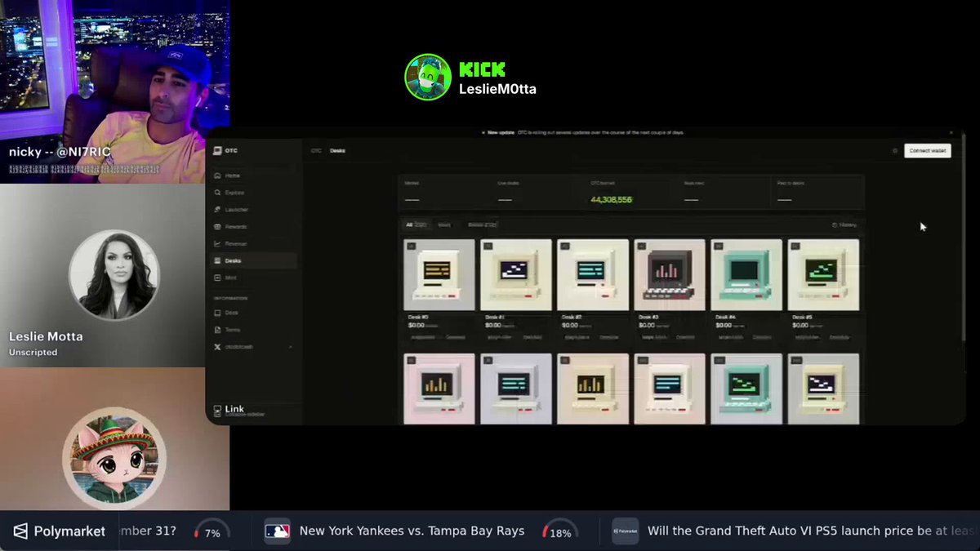Image resolution: width=980 pixels, height=551 pixels.
Task: Click the Grand Theft Auto VI market question
Action: tap(812, 531)
